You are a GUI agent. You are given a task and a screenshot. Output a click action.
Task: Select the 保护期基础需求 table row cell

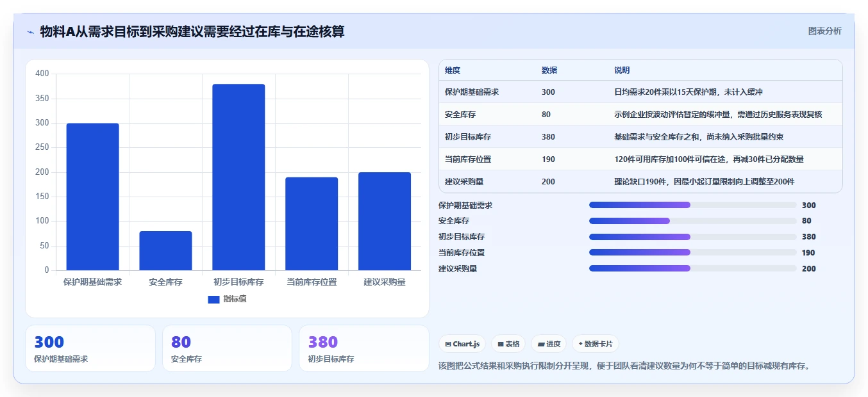(472, 92)
